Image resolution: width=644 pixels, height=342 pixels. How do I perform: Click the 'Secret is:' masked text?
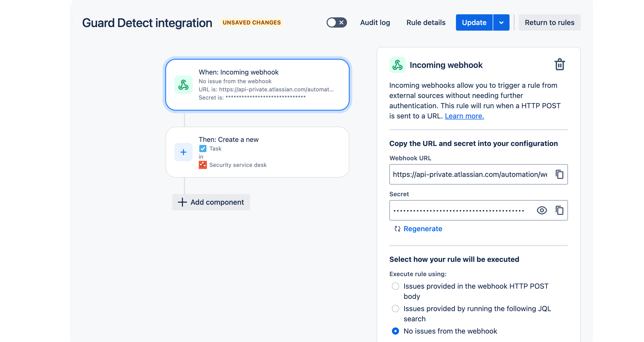pyautogui.click(x=252, y=97)
